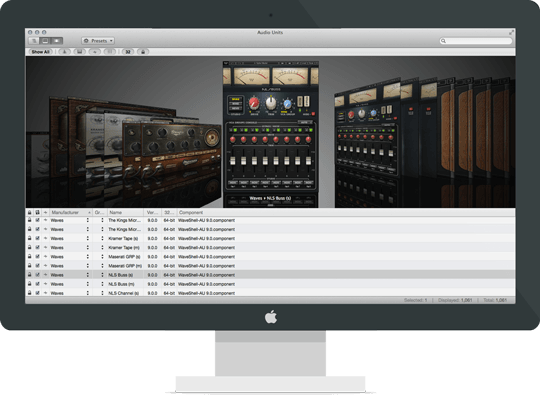
Task: Open manufacturer stepper on NLS Channel (s) row
Action: (88, 293)
